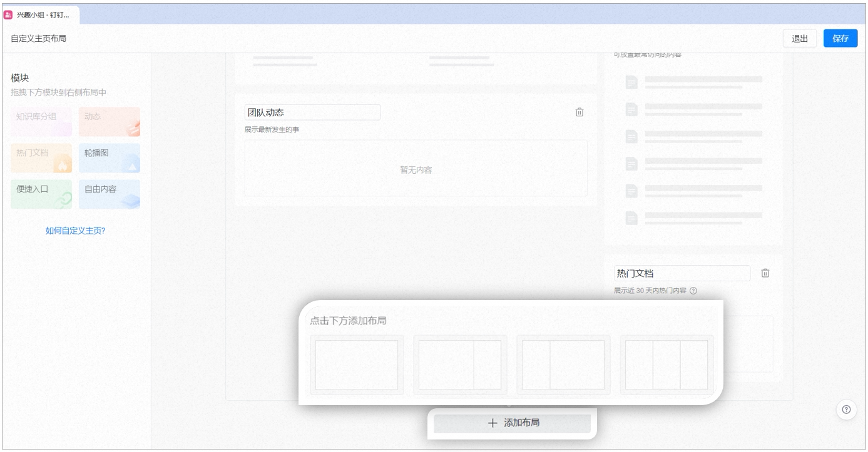The width and height of the screenshot is (868, 452).
Task: Choose the wide-left narrow-right two-column layout
Action: pos(460,365)
